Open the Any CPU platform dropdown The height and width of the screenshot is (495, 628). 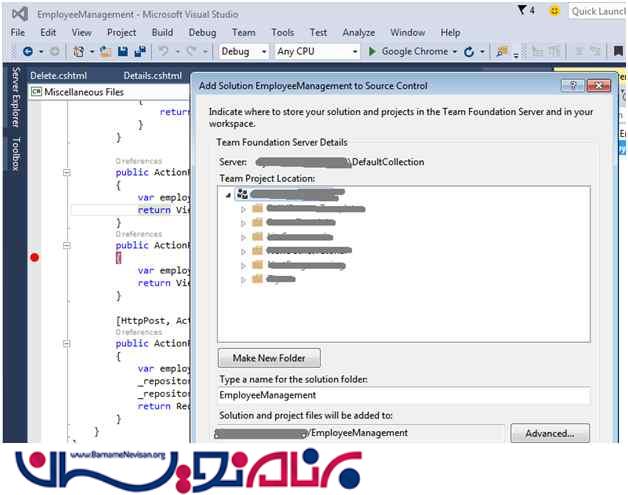coord(312,51)
